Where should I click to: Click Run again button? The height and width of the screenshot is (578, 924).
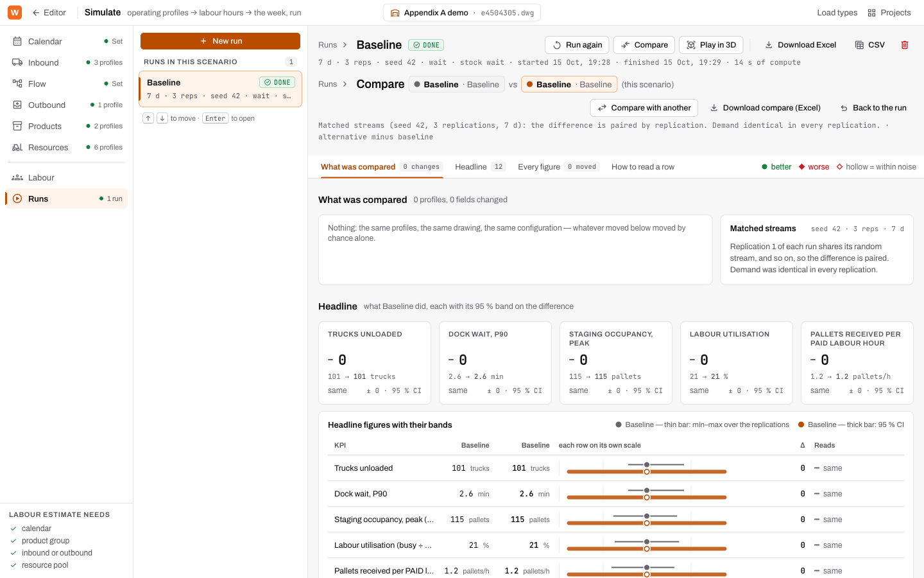point(577,45)
